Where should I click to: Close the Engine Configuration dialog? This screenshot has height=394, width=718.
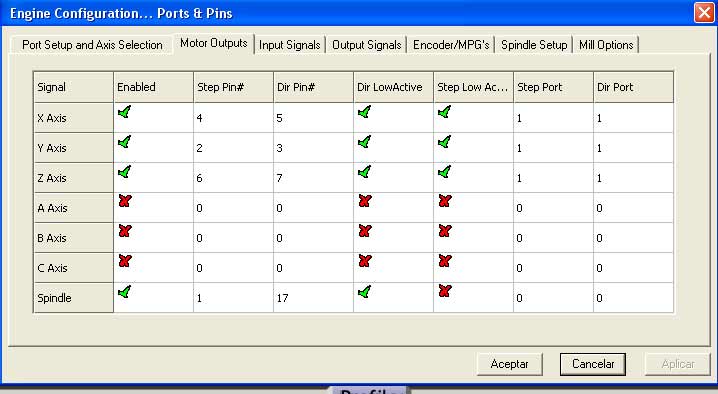point(704,13)
